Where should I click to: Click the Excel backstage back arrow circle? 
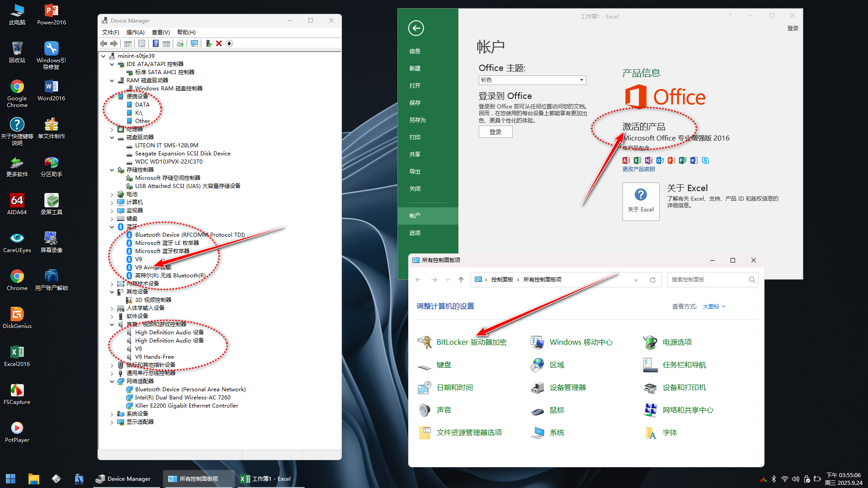tap(416, 28)
